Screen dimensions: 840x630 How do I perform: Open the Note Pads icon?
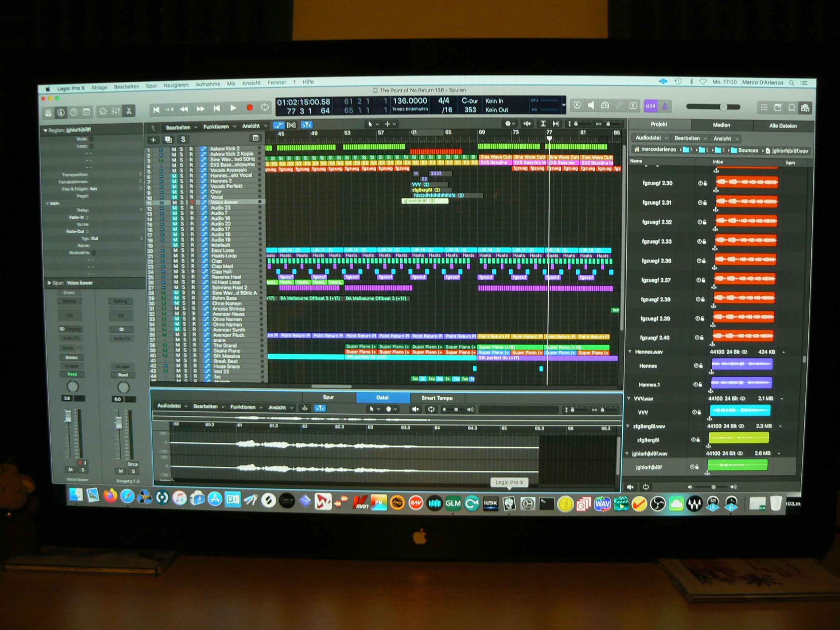pyautogui.click(x=778, y=108)
